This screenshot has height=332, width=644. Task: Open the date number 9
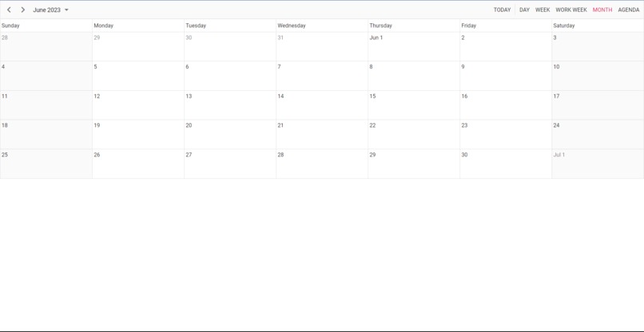[463, 67]
